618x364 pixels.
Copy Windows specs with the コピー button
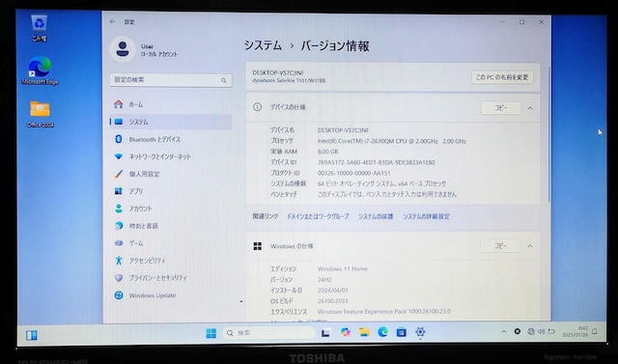pyautogui.click(x=501, y=246)
